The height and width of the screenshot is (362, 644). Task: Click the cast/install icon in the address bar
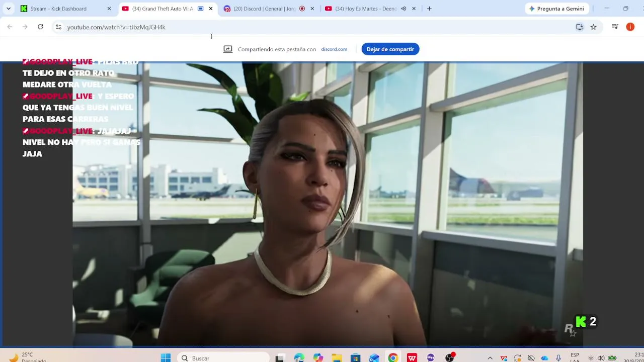click(x=580, y=27)
